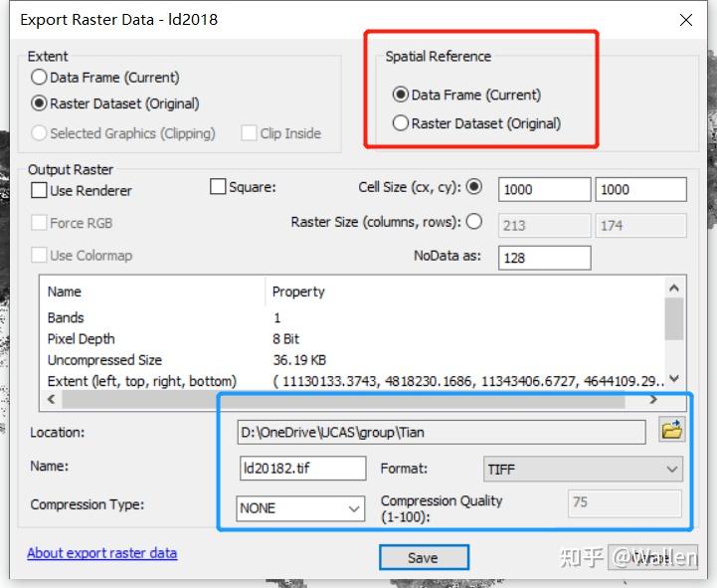Screen dimensions: 717x588
Task: Click the horizontal scrollbar left arrow
Action: click(52, 399)
